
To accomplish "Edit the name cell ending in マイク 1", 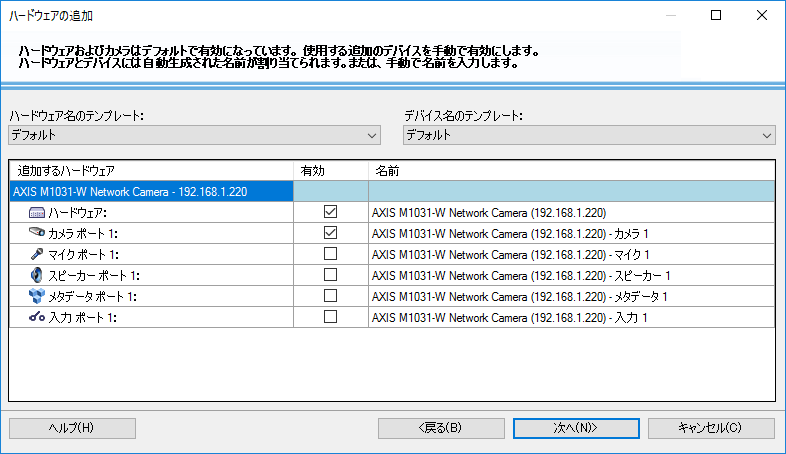I will click(x=571, y=255).
